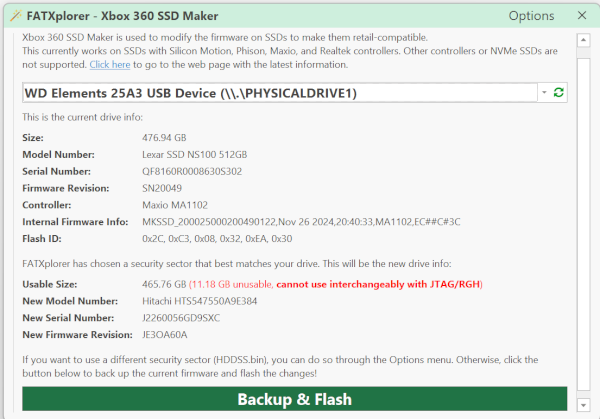Select new model number Hitachi HTS547550A9E384

pos(199,301)
